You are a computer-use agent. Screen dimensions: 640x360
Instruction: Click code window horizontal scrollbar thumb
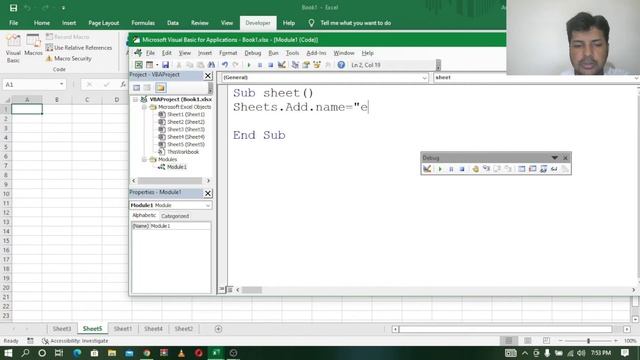coord(252,290)
